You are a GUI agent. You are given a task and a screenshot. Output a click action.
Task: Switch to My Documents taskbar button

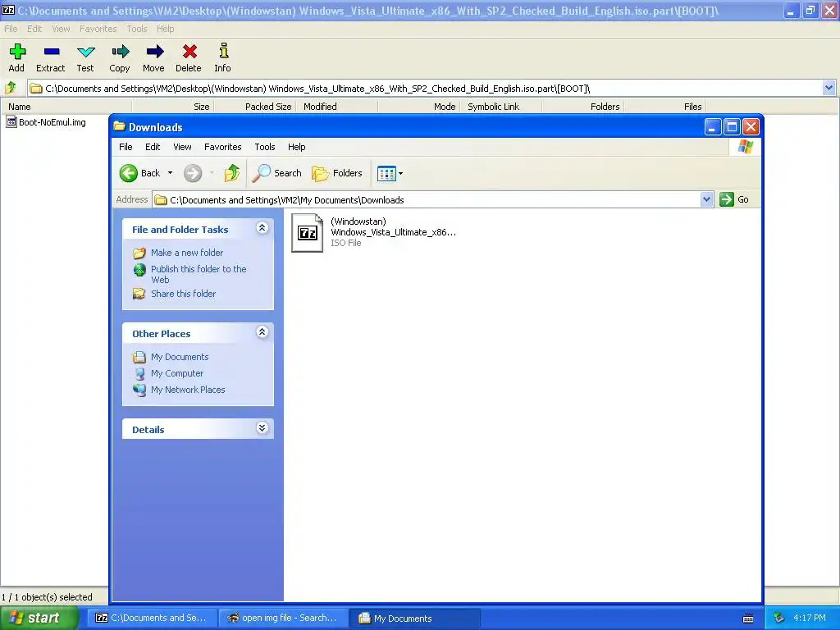[414, 618]
